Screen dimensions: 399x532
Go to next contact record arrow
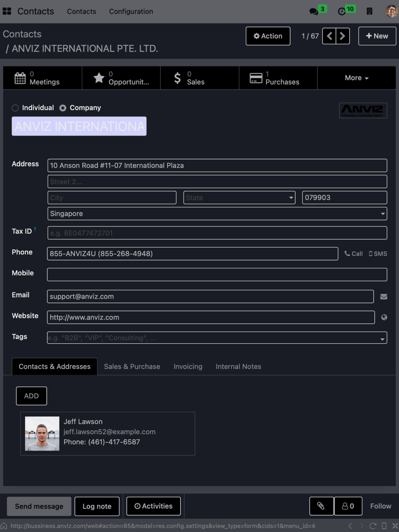point(343,36)
